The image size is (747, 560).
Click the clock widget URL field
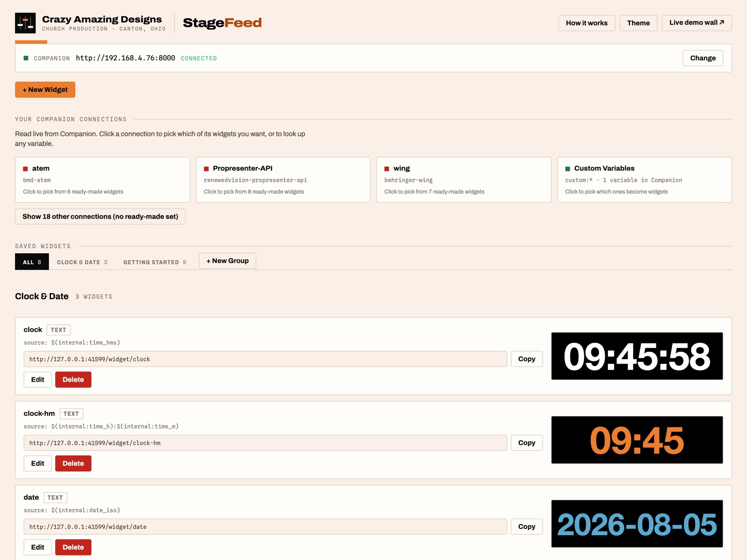265,359
